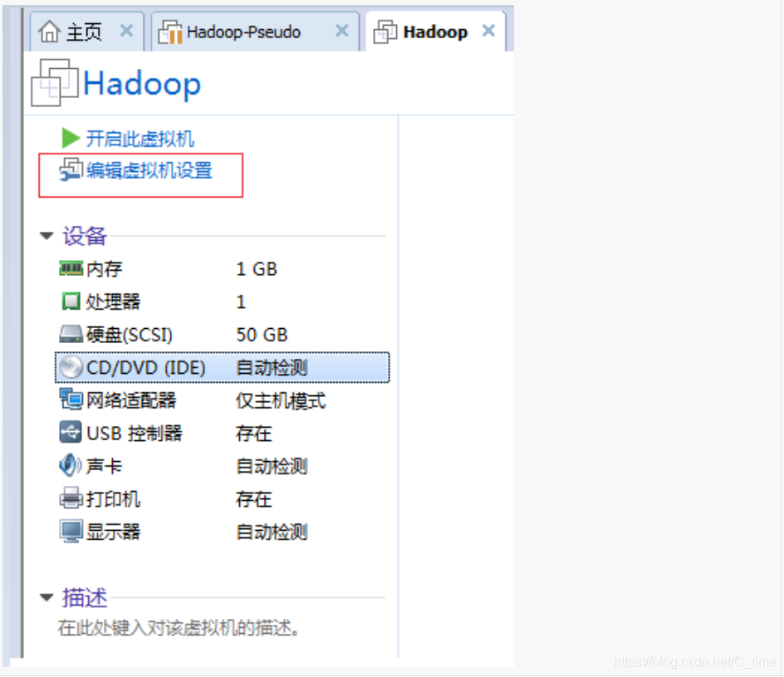Click the Hadoop tab VM icon
The height and width of the screenshot is (677, 784).
coord(385,32)
